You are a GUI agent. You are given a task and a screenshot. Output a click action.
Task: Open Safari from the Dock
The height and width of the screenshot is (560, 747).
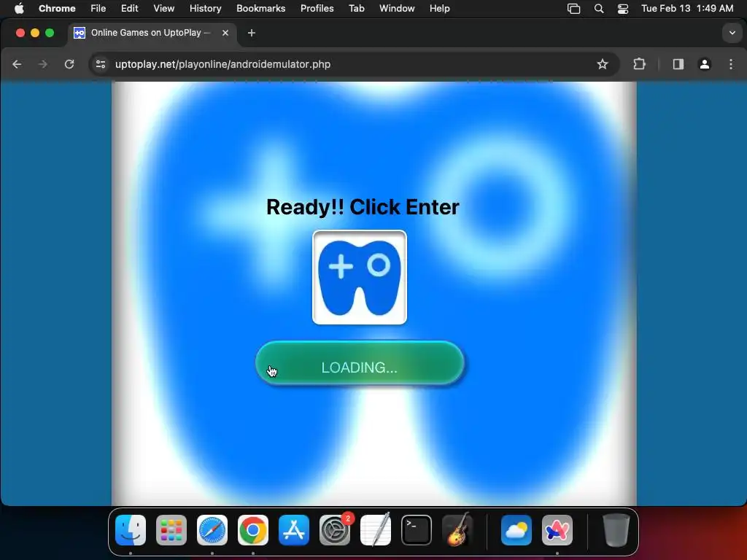coord(212,530)
